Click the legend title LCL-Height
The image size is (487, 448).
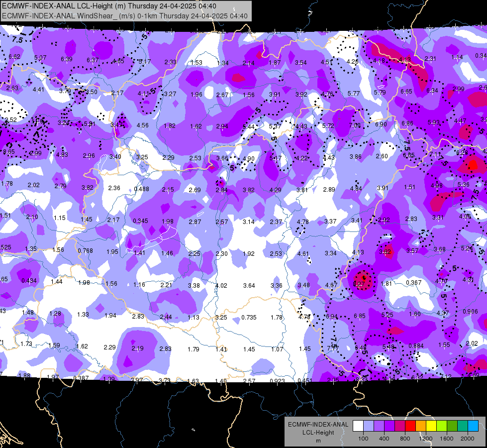tap(318, 433)
